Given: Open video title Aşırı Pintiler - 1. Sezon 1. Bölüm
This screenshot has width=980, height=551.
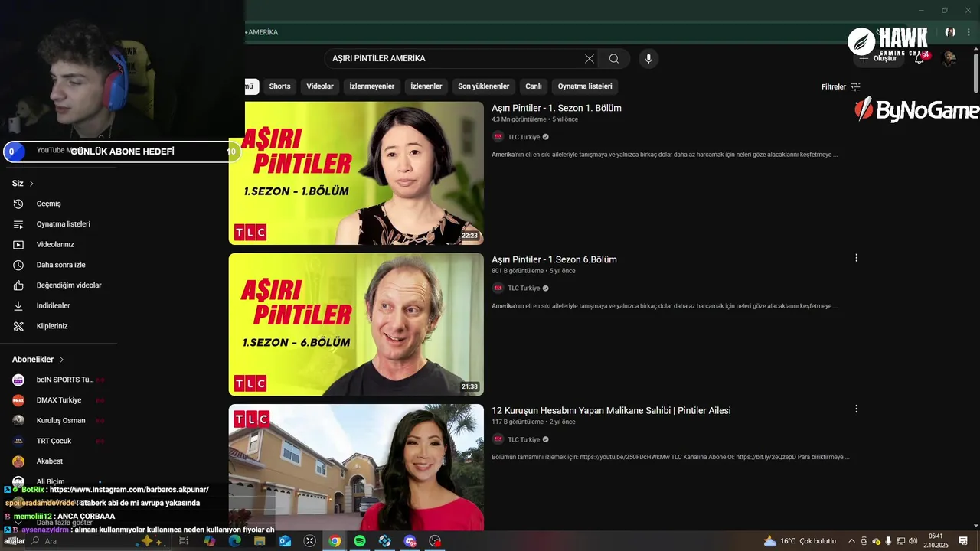Looking at the screenshot, I should (x=557, y=108).
